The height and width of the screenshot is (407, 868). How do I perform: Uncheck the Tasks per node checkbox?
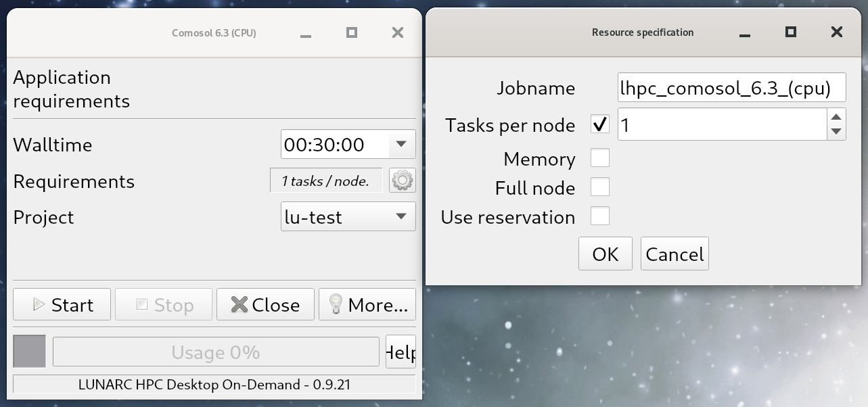coord(600,124)
